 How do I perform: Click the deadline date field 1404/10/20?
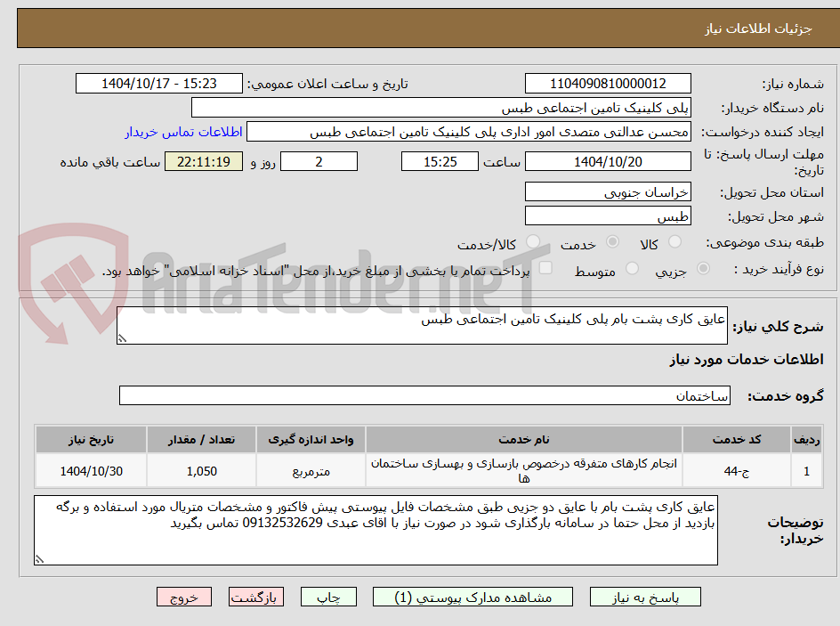[608, 161]
